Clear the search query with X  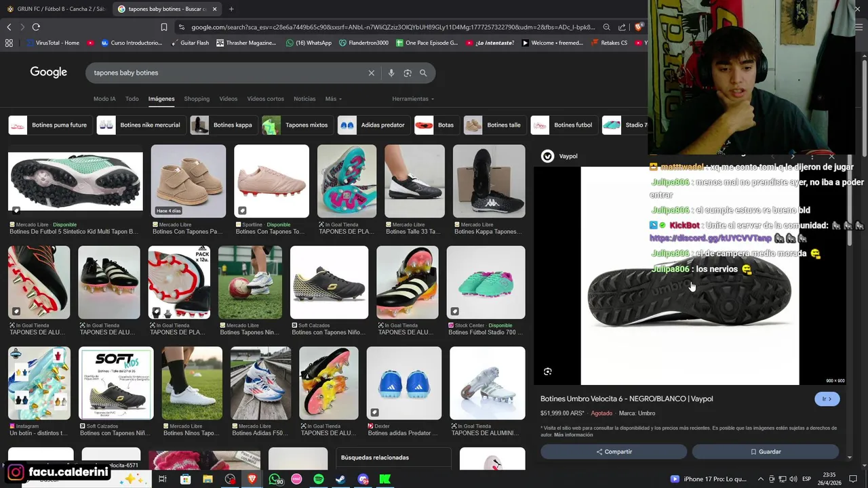pyautogui.click(x=371, y=73)
